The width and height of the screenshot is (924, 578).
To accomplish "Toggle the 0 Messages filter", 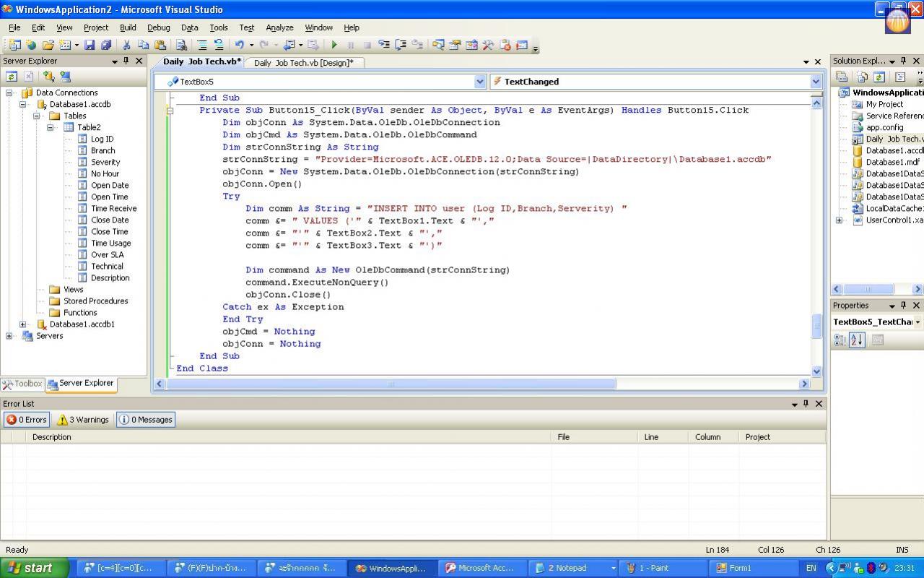I will [146, 420].
